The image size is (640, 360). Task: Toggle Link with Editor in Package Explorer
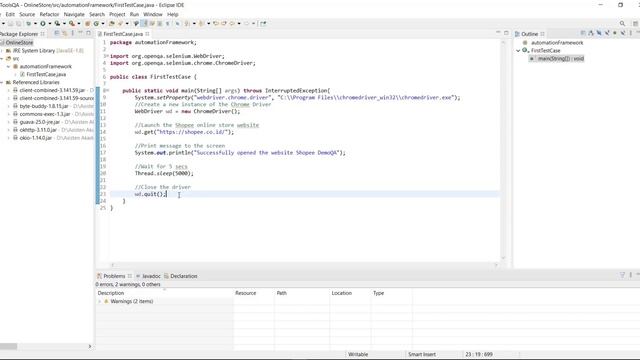(x=64, y=33)
